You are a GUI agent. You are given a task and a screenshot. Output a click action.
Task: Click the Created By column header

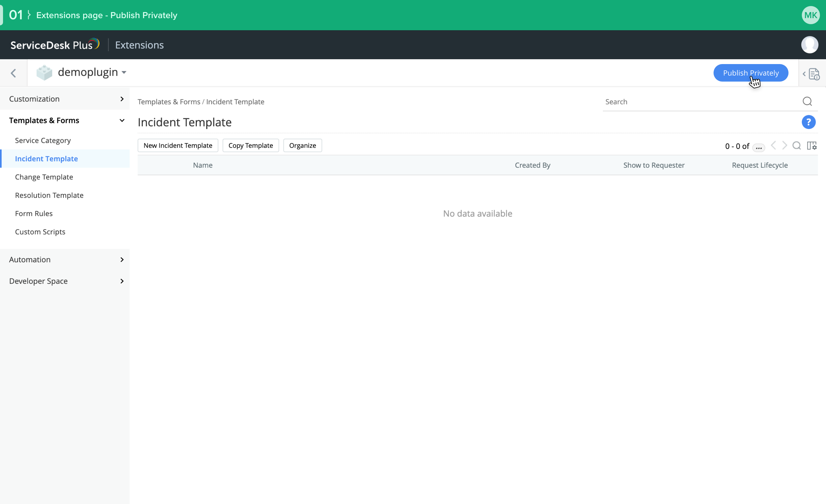pos(532,165)
